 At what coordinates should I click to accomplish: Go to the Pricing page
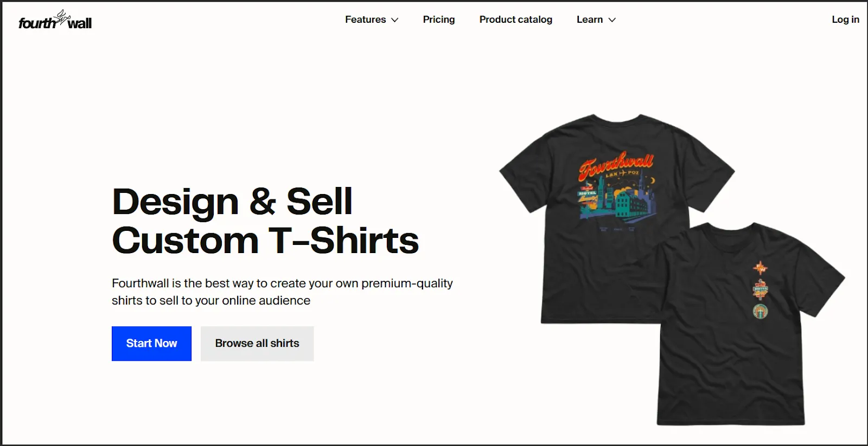tap(438, 20)
